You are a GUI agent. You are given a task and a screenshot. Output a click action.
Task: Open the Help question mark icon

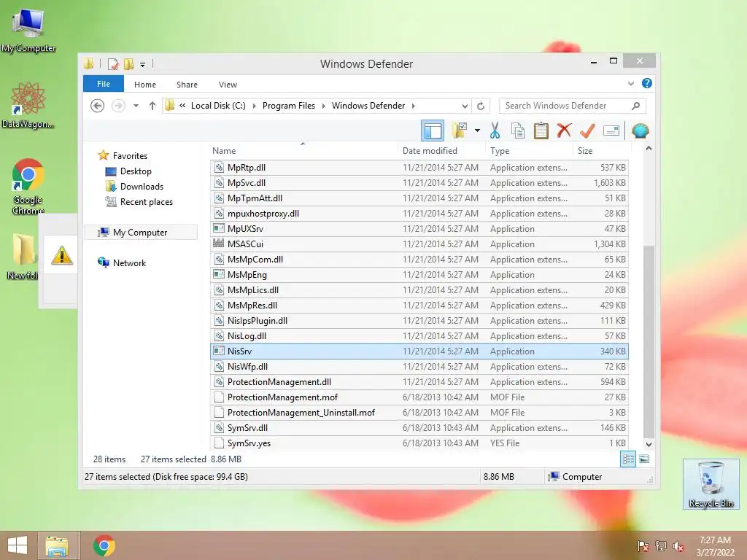point(646,83)
